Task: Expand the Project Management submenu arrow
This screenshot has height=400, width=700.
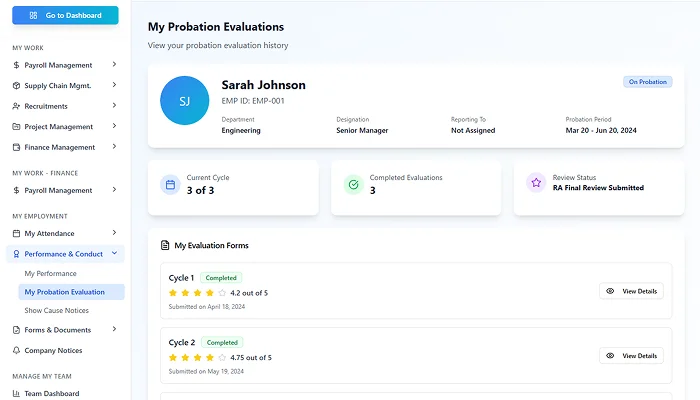Action: pos(114,127)
